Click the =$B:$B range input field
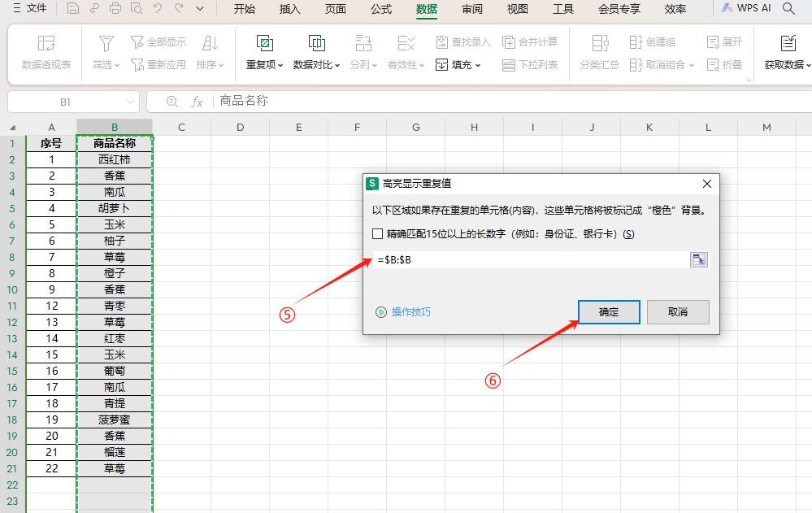Viewport: 812px width, 513px height. coord(528,259)
